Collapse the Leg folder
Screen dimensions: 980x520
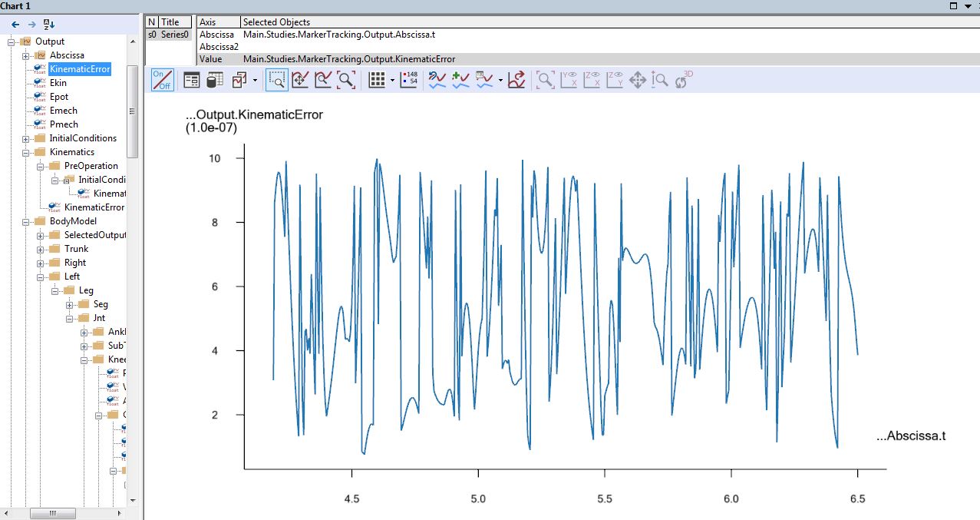[x=54, y=290]
